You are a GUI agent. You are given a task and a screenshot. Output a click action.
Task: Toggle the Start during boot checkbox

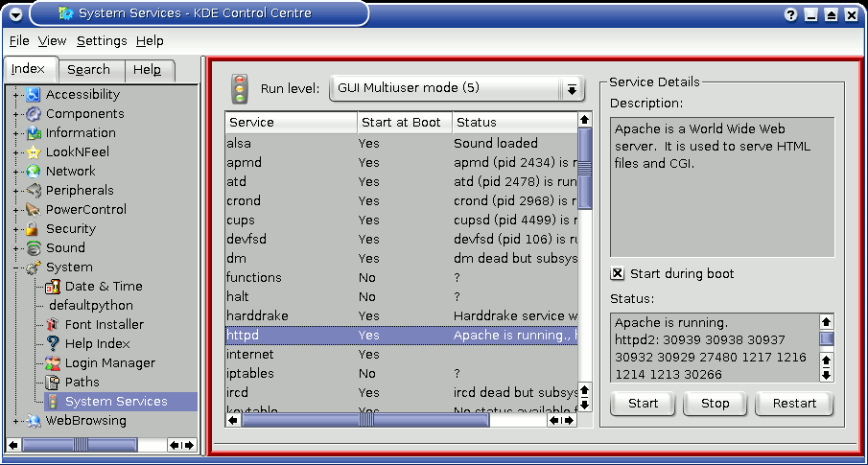point(618,273)
